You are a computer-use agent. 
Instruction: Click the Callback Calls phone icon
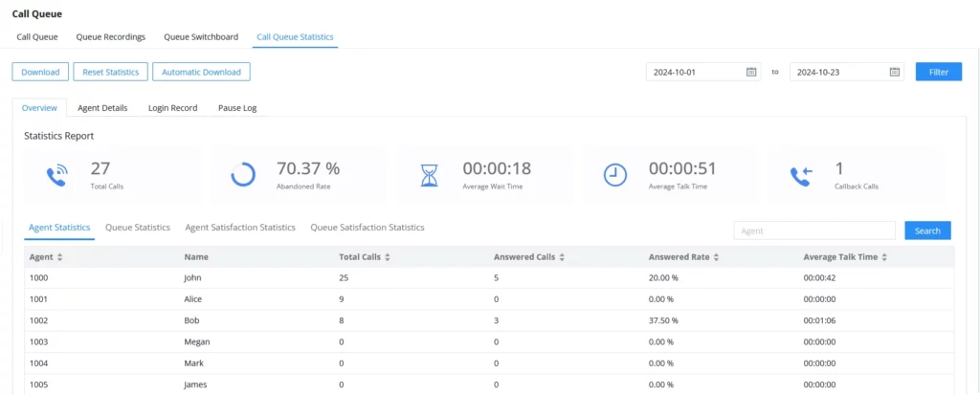(x=800, y=176)
